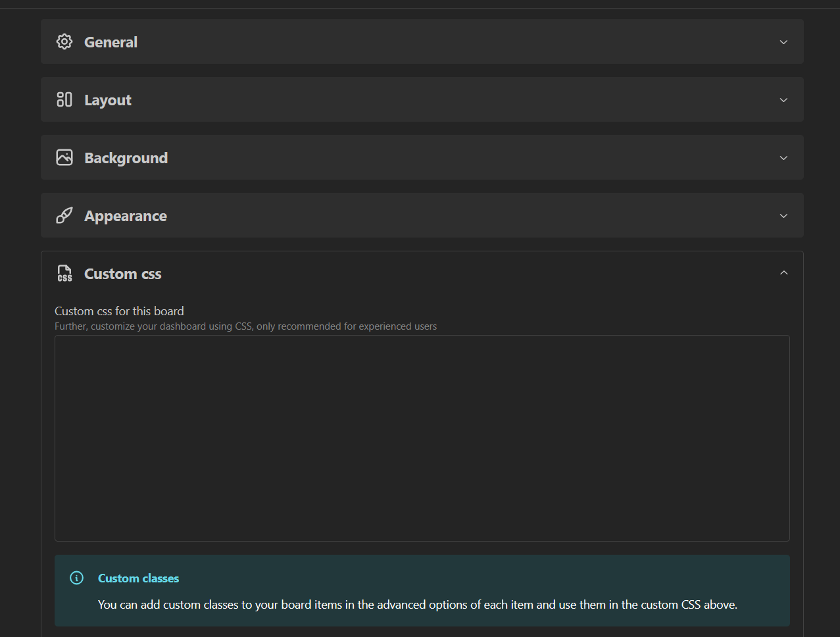Click the Layout grid icon
Screen dimensions: 840x637
tap(64, 99)
